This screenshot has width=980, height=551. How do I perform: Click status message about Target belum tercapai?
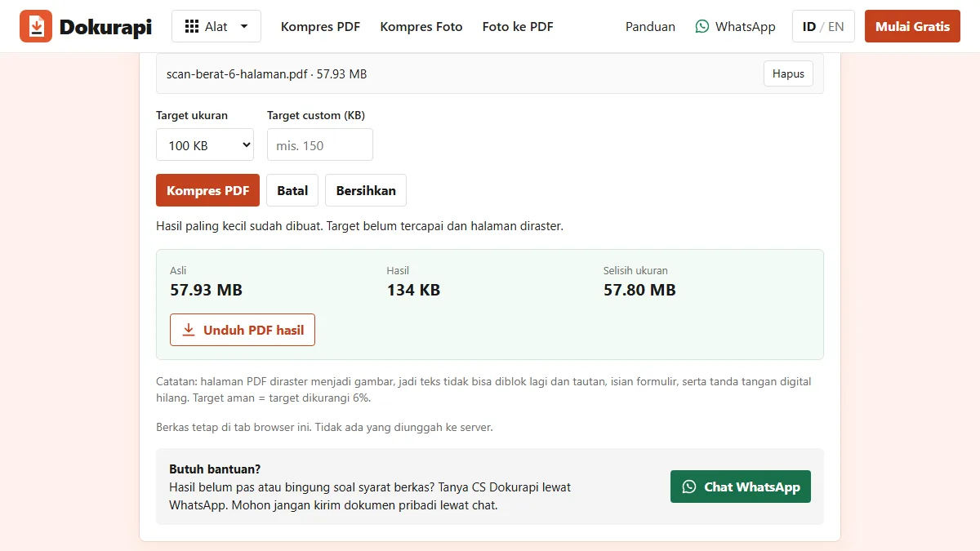(x=359, y=226)
